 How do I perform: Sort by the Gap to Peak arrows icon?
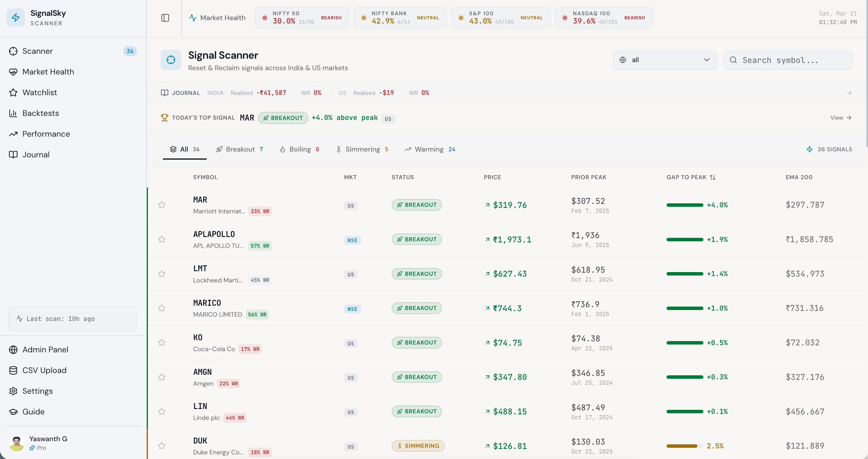(713, 177)
